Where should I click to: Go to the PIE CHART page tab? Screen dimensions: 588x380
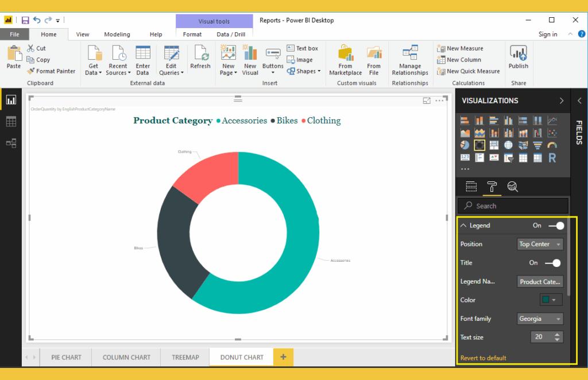(66, 357)
